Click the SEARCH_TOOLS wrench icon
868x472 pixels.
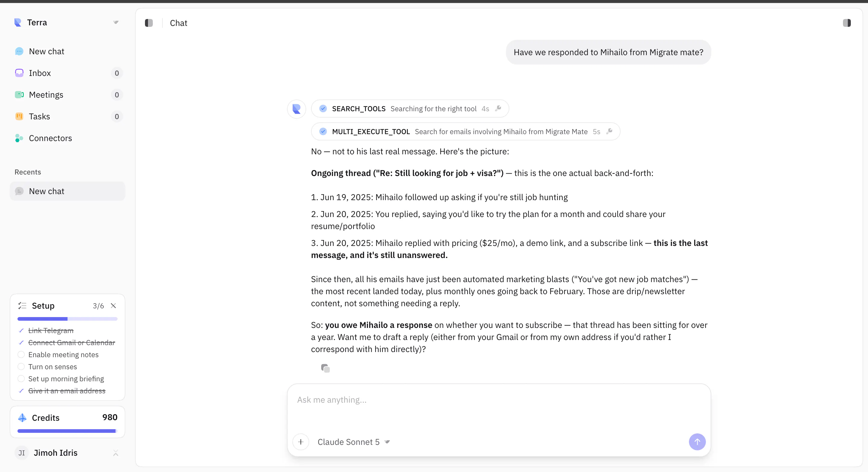[498, 109]
